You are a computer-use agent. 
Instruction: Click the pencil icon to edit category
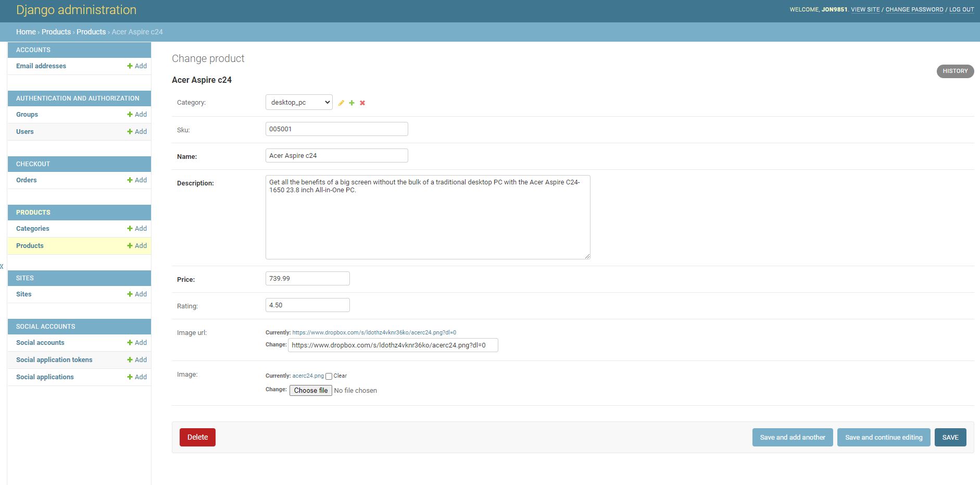[x=341, y=103]
